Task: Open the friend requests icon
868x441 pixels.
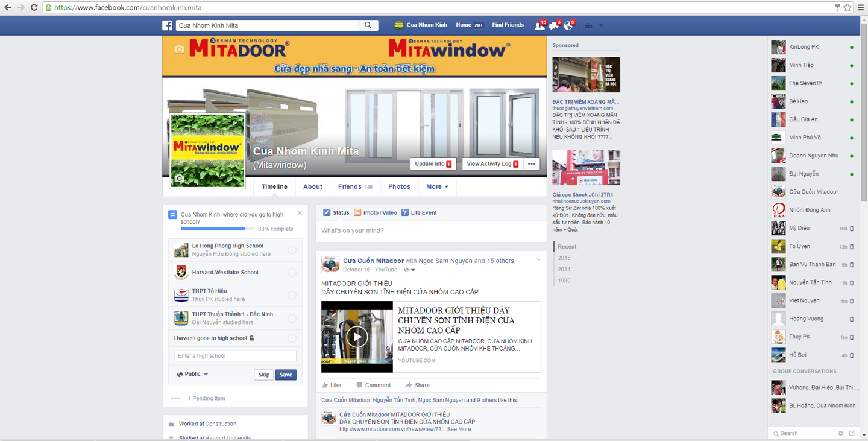Action: pos(539,25)
